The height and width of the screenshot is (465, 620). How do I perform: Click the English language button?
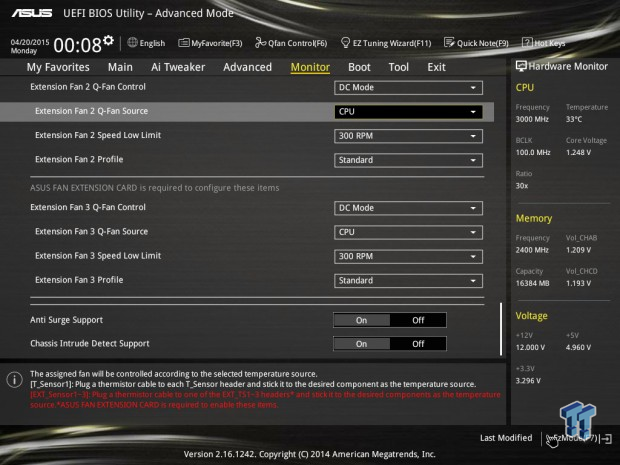pos(152,43)
